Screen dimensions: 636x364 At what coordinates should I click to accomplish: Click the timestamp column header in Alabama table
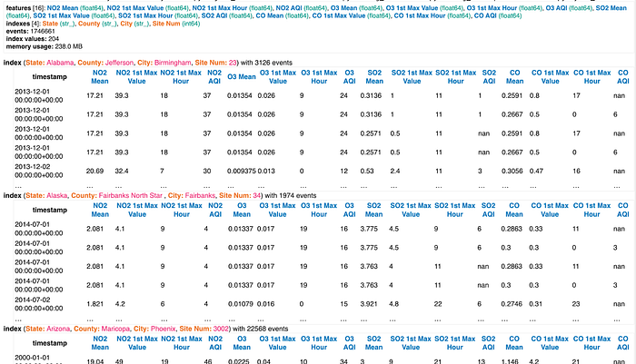49,77
